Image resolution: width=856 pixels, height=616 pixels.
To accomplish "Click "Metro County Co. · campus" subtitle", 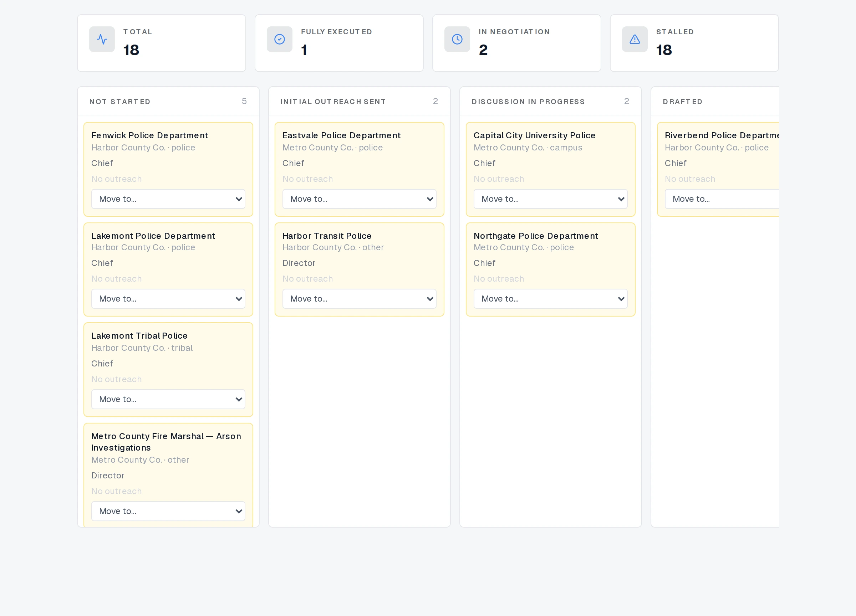I will (528, 148).
